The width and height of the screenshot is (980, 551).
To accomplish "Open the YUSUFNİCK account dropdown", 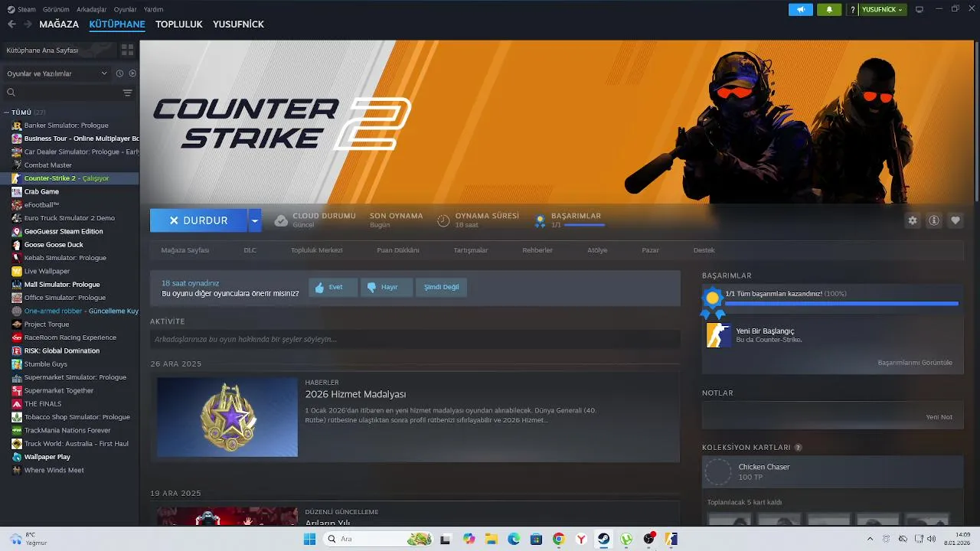I will (x=883, y=9).
